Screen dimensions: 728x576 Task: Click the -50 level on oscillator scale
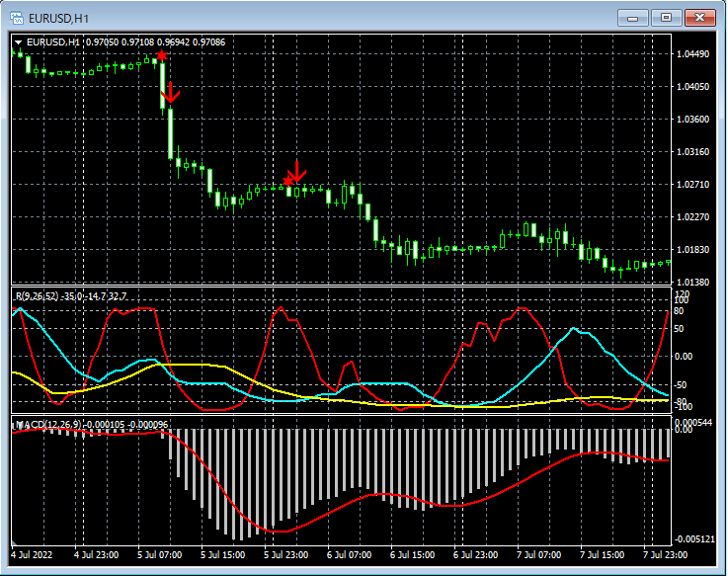(681, 385)
